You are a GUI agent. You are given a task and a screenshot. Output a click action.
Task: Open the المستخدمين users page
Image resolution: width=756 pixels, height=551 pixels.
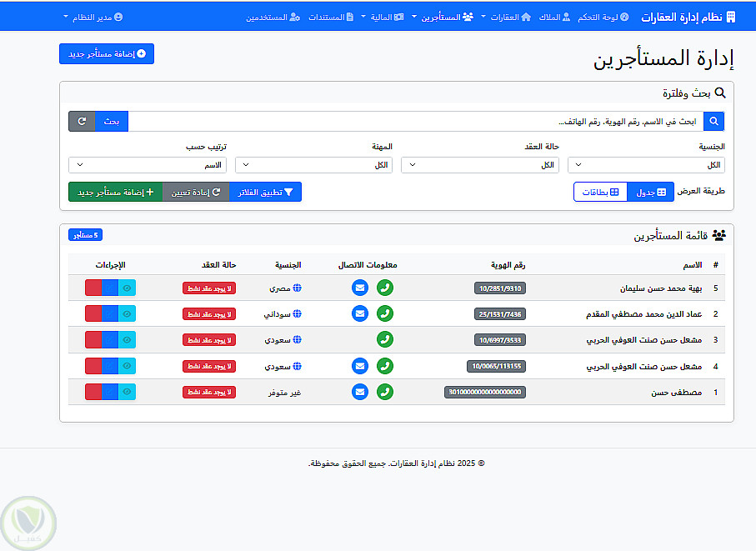[273, 18]
